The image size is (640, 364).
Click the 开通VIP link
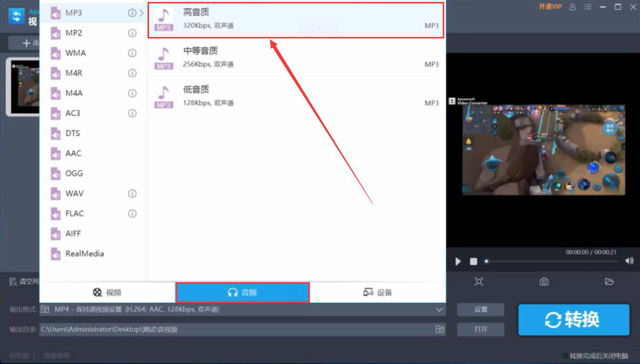[550, 7]
